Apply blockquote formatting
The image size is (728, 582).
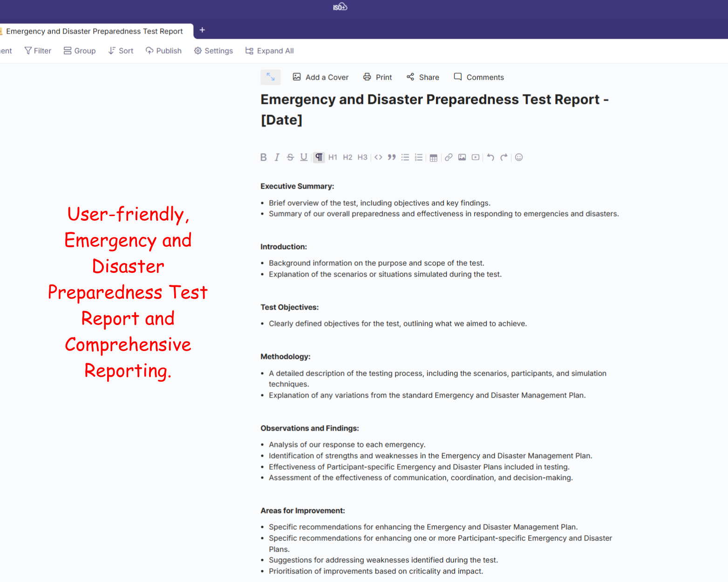(x=392, y=157)
